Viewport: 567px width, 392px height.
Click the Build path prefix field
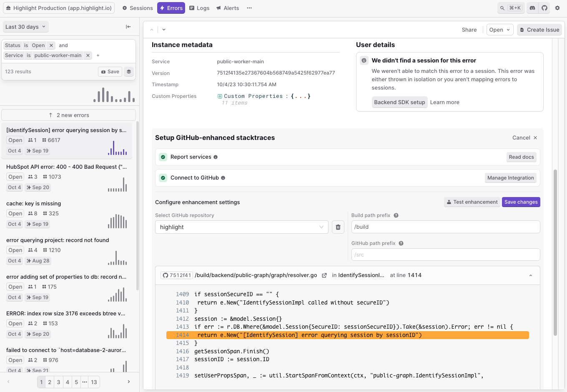pyautogui.click(x=445, y=227)
